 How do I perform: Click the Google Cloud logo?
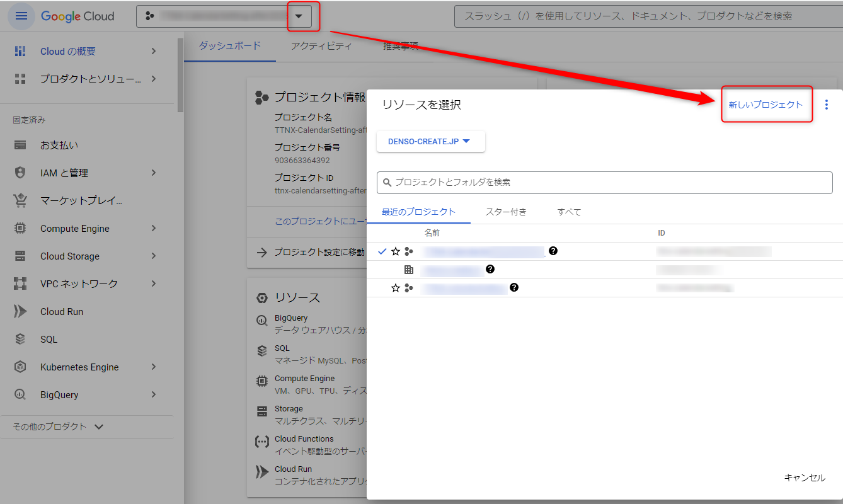[x=77, y=16]
